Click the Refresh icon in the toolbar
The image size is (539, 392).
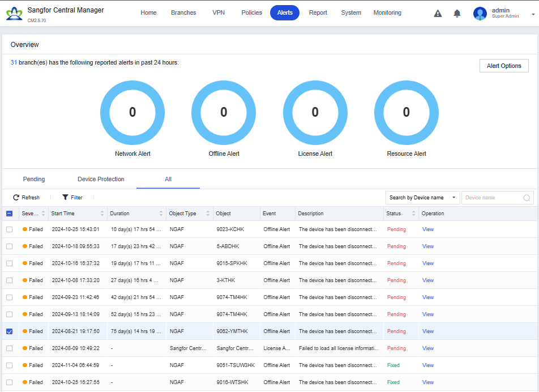16,198
